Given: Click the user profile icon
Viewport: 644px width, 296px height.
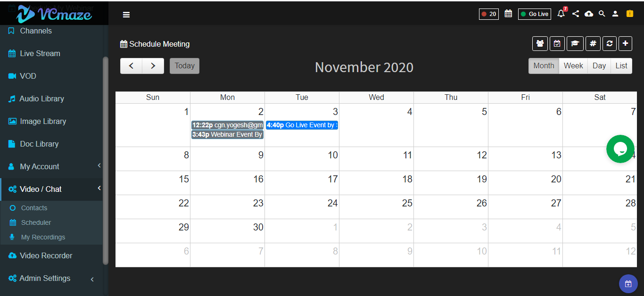Looking at the screenshot, I should 615,14.
